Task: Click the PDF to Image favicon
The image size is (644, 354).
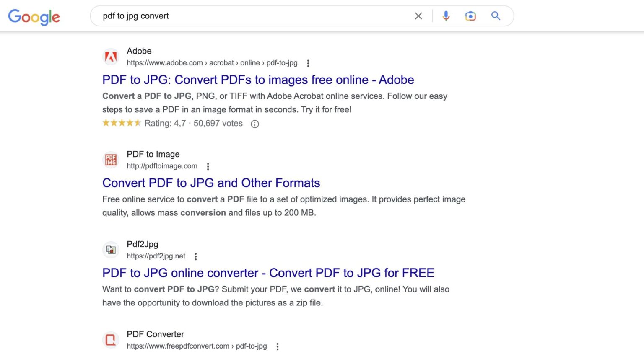Action: [x=111, y=160]
